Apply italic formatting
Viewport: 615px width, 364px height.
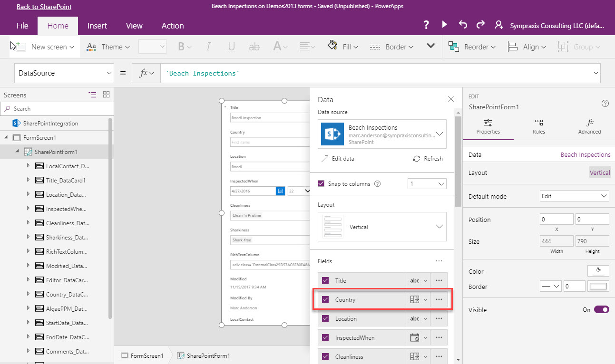click(x=208, y=47)
